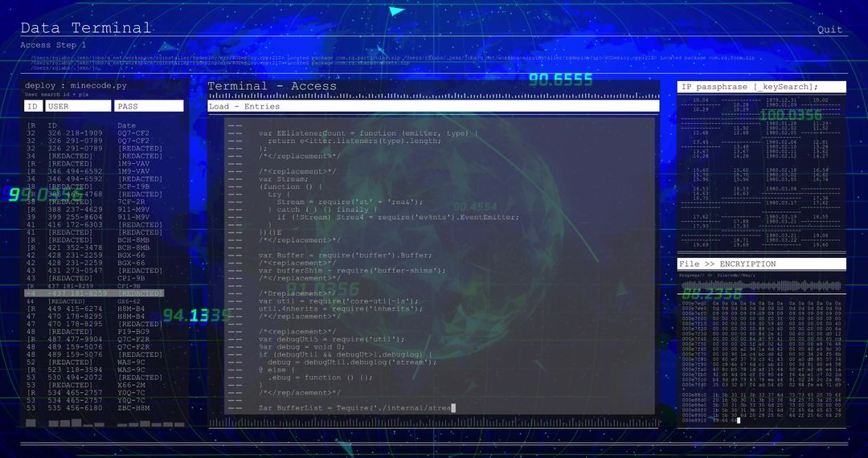The height and width of the screenshot is (458, 868).
Task: Click the Date column label in list
Action: click(x=126, y=125)
